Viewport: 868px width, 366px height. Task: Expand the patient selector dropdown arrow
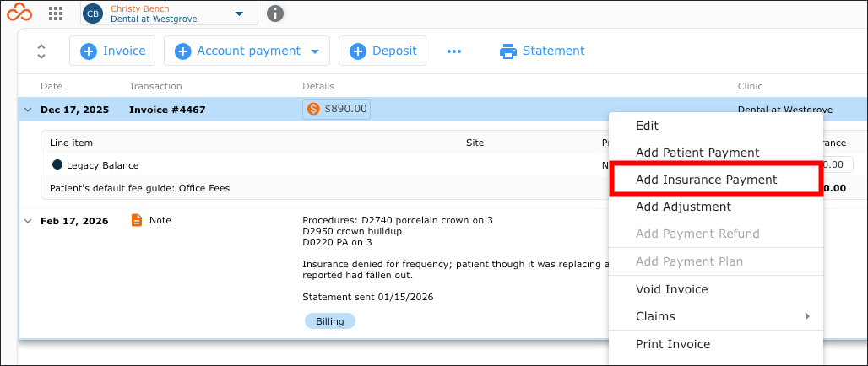coord(239,13)
